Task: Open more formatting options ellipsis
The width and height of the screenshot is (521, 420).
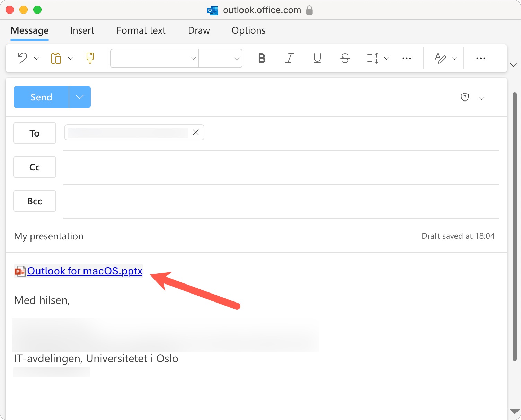Action: [407, 58]
